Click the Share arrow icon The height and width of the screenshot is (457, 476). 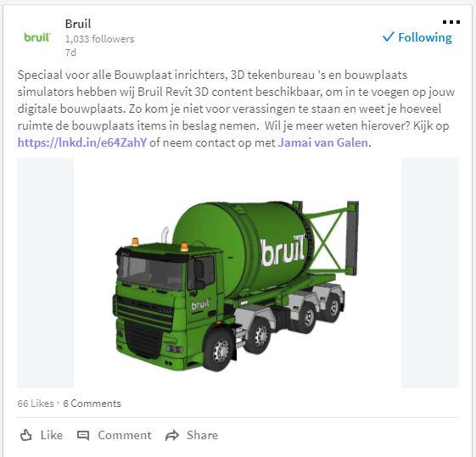click(x=172, y=435)
